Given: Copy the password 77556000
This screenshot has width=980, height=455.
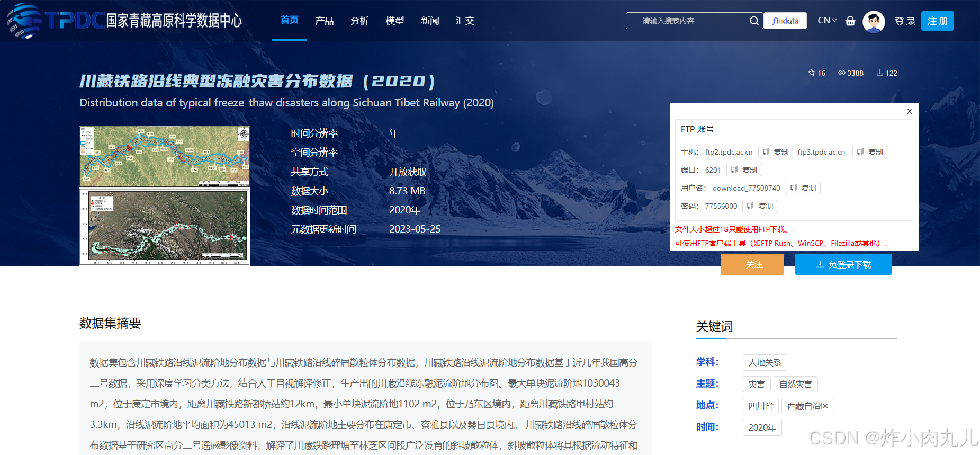Looking at the screenshot, I should pyautogui.click(x=760, y=206).
